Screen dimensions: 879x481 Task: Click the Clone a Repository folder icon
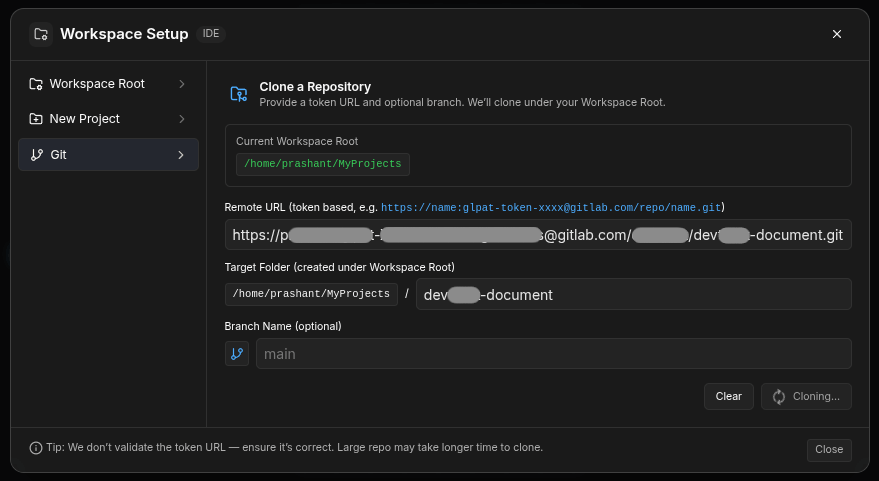pyautogui.click(x=239, y=94)
